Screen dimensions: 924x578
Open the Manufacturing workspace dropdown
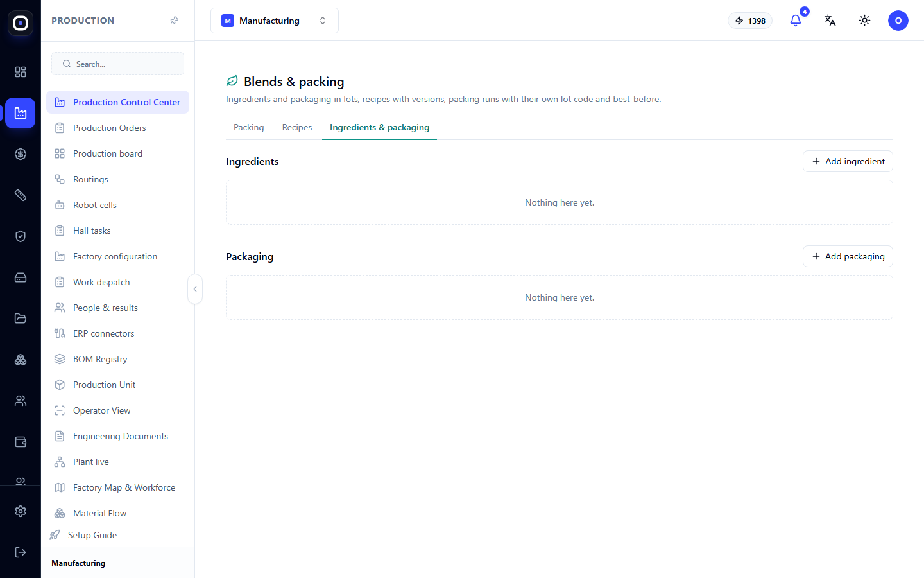tap(275, 21)
